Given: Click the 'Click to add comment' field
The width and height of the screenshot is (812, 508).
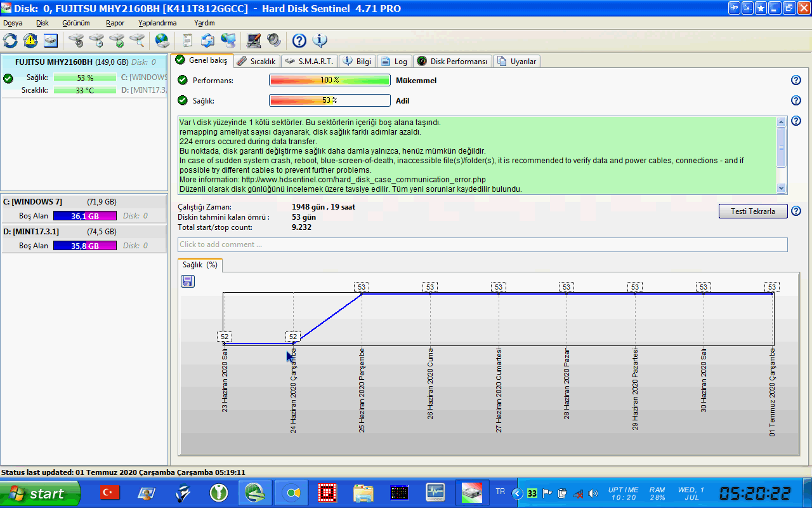Looking at the screenshot, I should pyautogui.click(x=483, y=244).
